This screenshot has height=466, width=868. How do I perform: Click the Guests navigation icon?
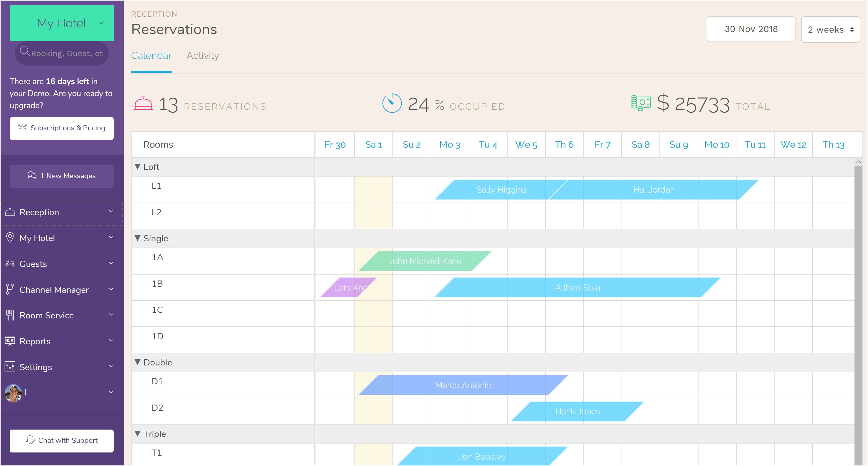point(10,263)
